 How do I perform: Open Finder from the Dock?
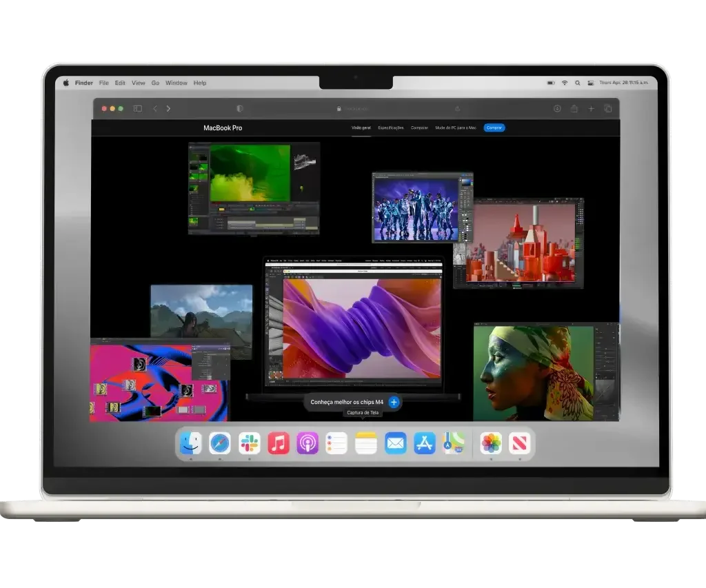(191, 443)
